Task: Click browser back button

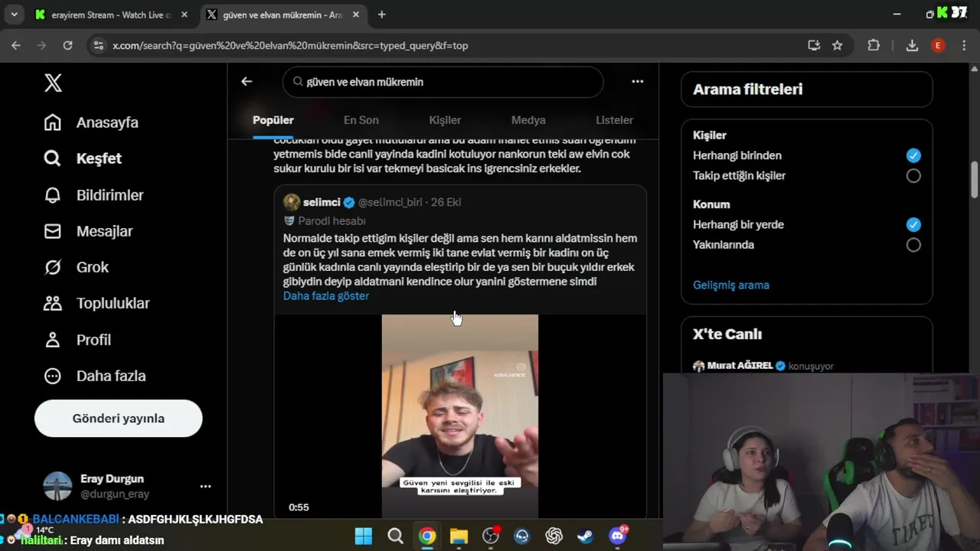Action: coord(16,45)
